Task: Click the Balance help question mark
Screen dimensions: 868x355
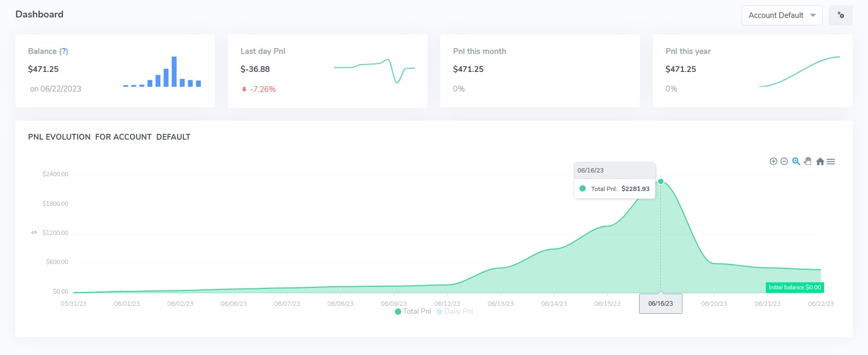Action: point(64,51)
